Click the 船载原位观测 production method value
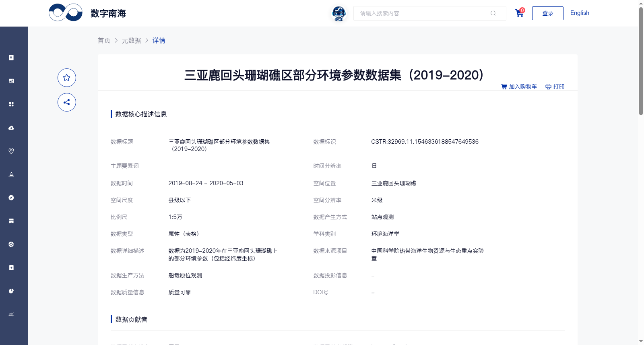 click(x=185, y=275)
